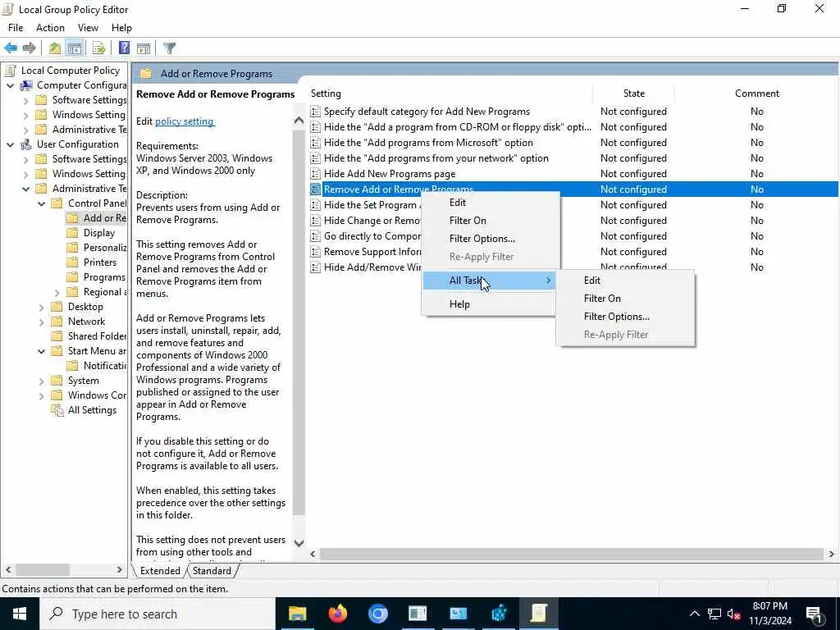
Task: Open the Action menu
Action: [50, 28]
